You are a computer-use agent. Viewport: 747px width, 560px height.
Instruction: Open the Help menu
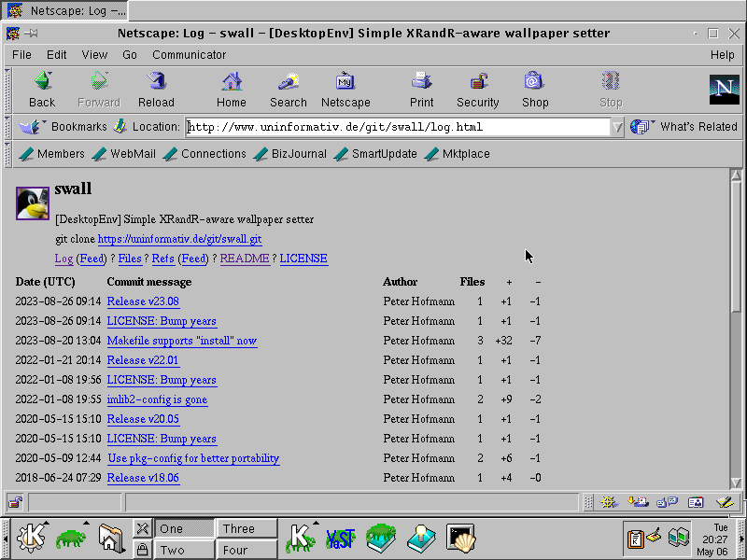(x=722, y=55)
